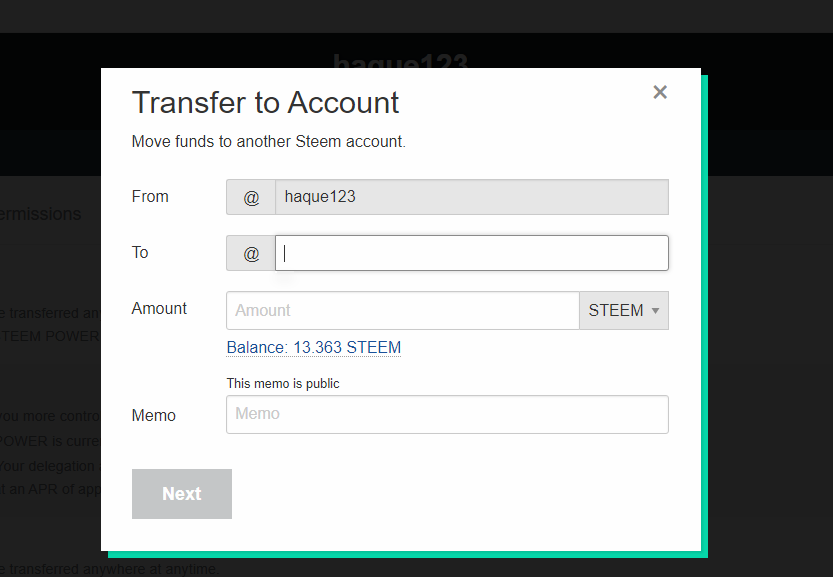Focus the To recipient account field

pyautogui.click(x=472, y=253)
